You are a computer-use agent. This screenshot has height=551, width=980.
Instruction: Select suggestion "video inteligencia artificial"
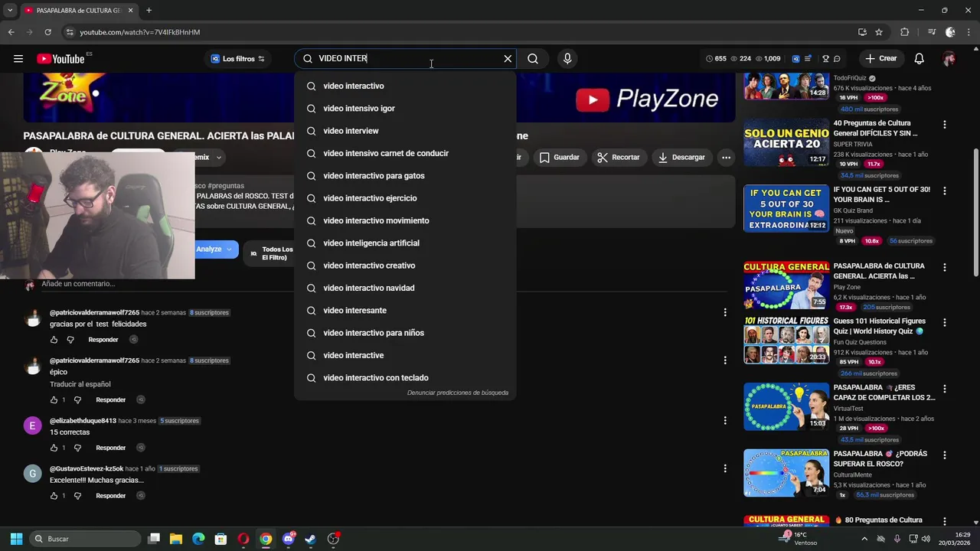pos(405,243)
